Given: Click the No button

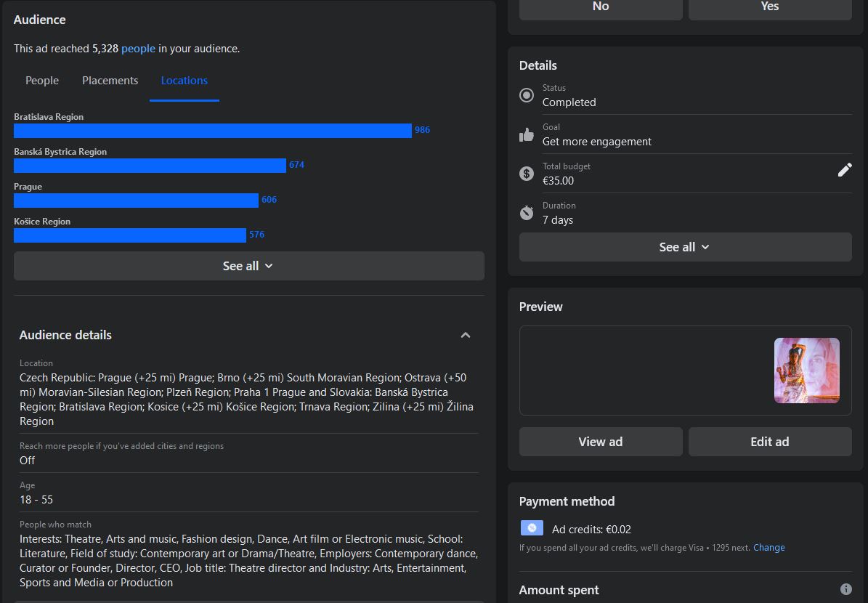Looking at the screenshot, I should pos(601,7).
